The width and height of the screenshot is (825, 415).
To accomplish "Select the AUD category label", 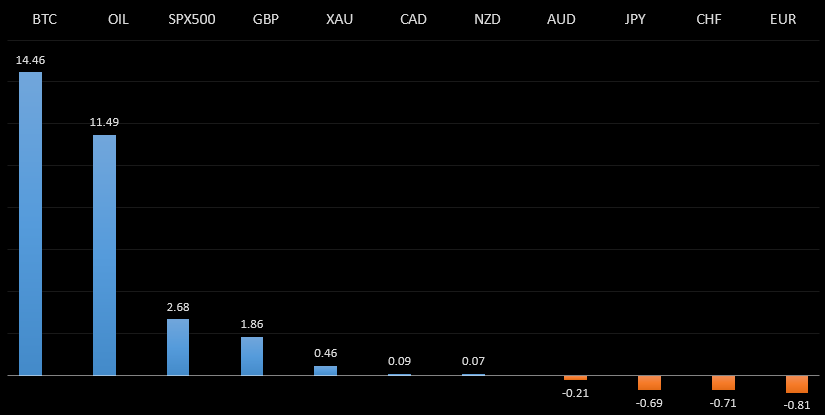I will pos(561,19).
